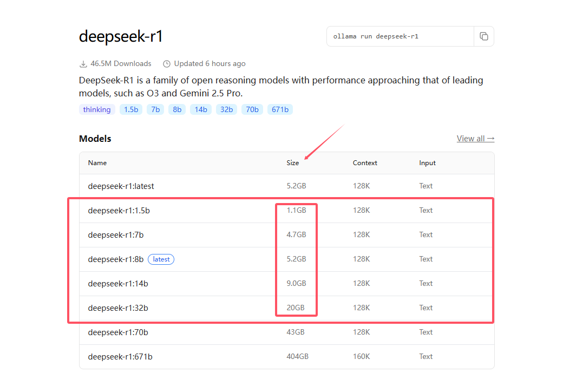The image size is (576, 392).
Task: Select the 14b tag
Action: point(201,109)
